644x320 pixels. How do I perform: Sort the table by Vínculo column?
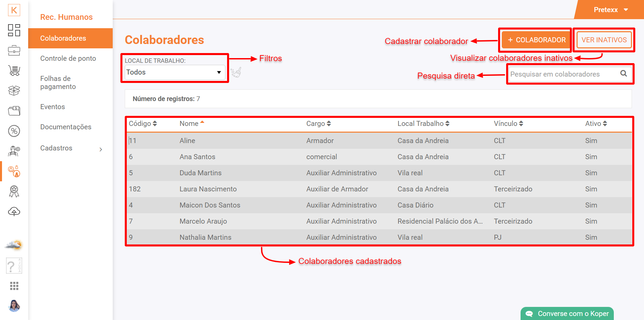pos(508,124)
